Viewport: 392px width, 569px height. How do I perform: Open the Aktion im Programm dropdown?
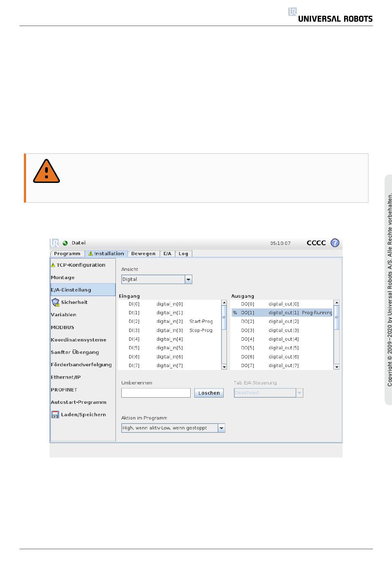click(173, 428)
